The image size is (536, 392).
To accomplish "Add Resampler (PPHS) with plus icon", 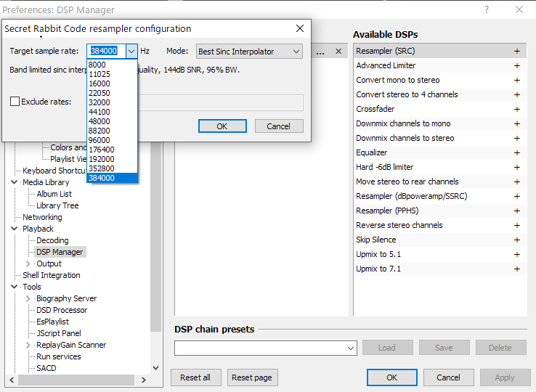I will click(517, 211).
